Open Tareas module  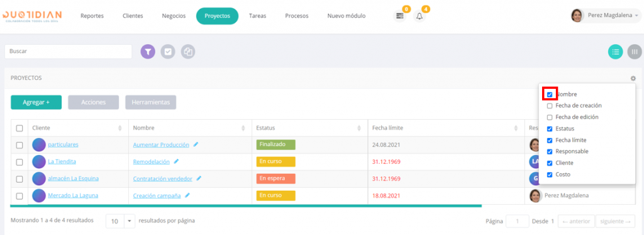point(257,16)
